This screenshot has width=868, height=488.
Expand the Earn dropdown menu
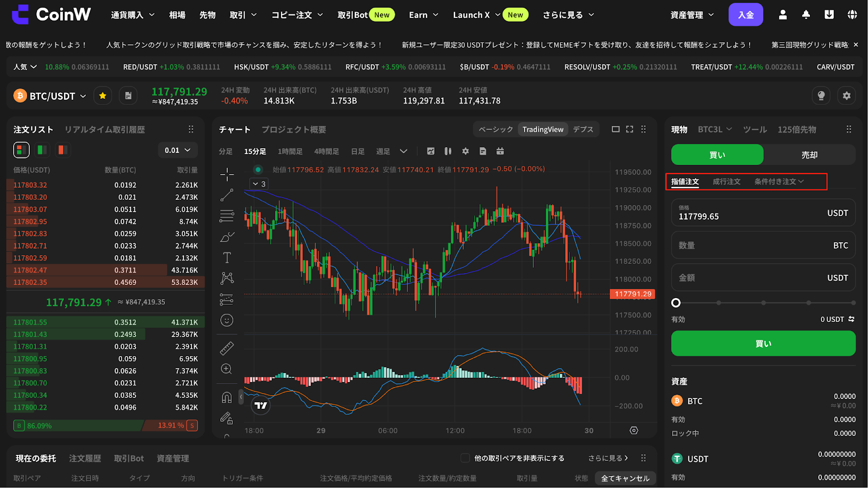pos(424,15)
